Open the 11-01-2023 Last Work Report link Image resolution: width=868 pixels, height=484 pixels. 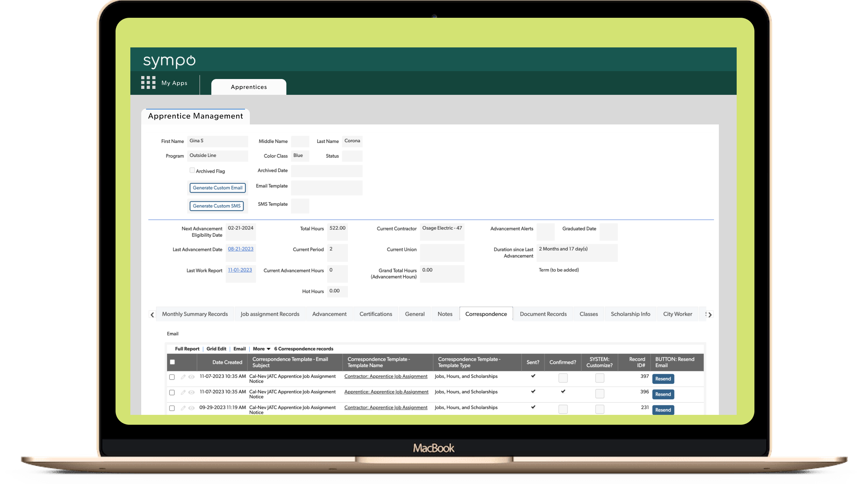pyautogui.click(x=240, y=270)
